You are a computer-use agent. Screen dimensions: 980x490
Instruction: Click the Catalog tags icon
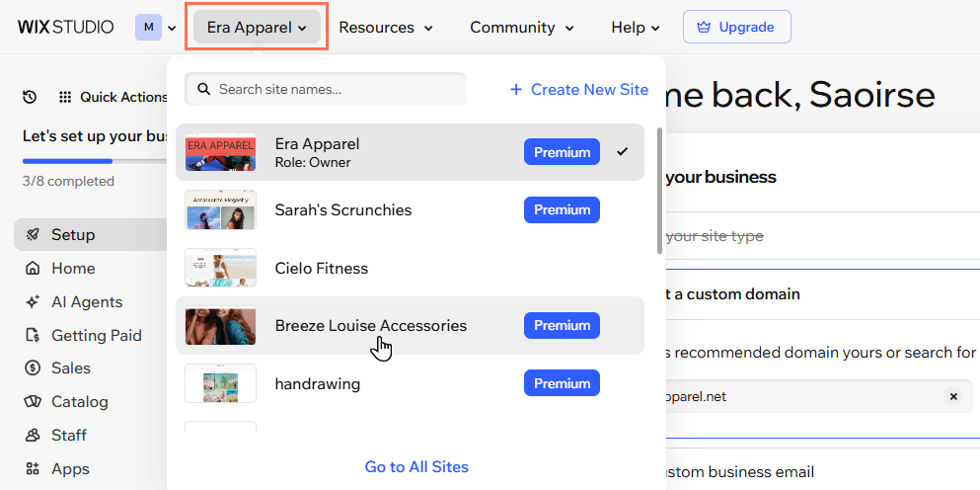pyautogui.click(x=32, y=402)
